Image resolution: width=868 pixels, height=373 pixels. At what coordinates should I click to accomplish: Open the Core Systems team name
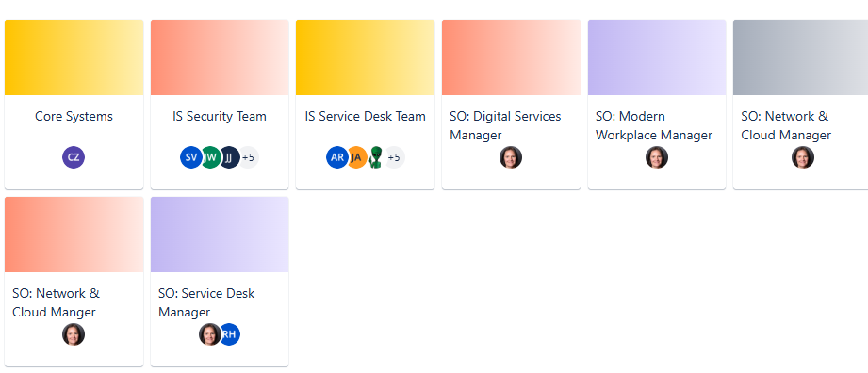click(74, 116)
